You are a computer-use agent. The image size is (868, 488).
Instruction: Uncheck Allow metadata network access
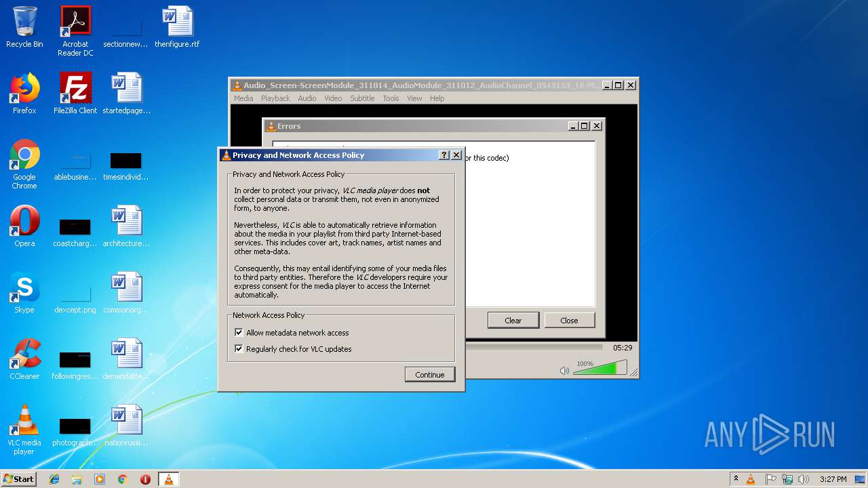pos(239,333)
